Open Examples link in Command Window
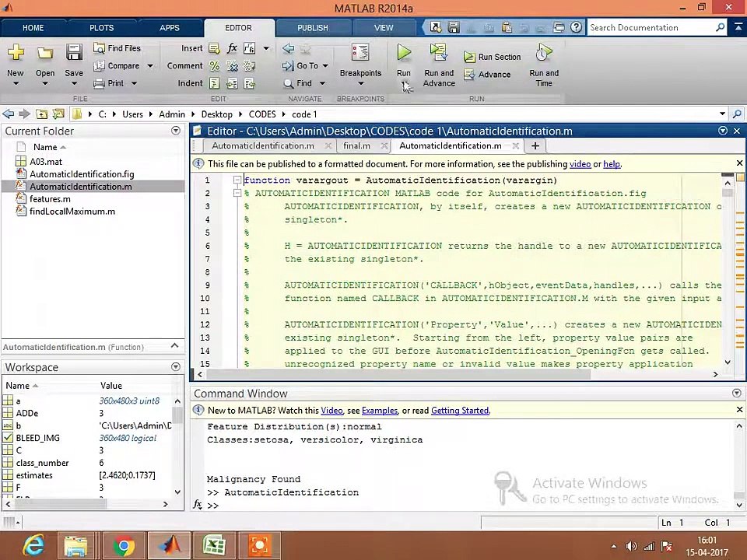The width and height of the screenshot is (747, 560). point(379,411)
